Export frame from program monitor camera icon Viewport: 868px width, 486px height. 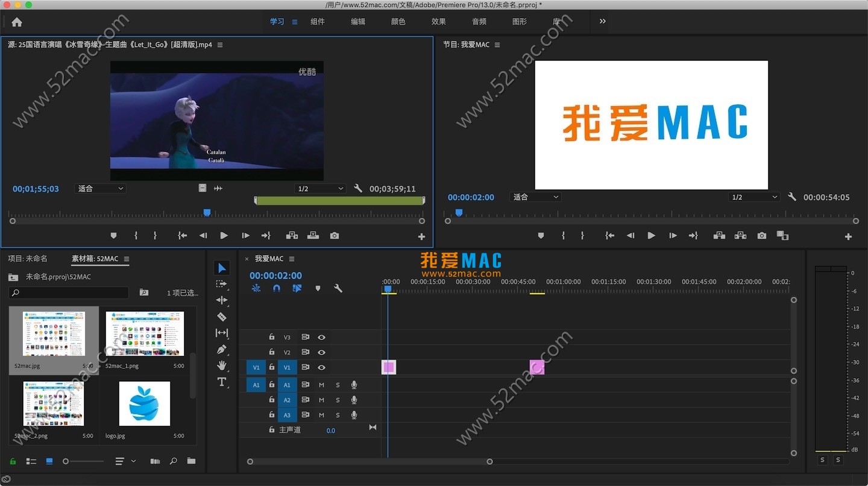coord(762,236)
